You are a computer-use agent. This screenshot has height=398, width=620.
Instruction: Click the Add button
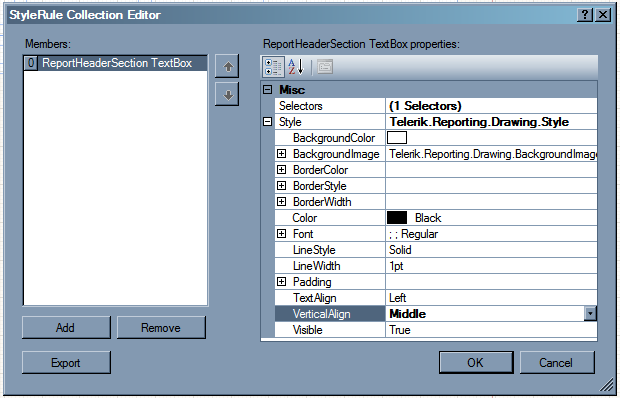tap(66, 327)
